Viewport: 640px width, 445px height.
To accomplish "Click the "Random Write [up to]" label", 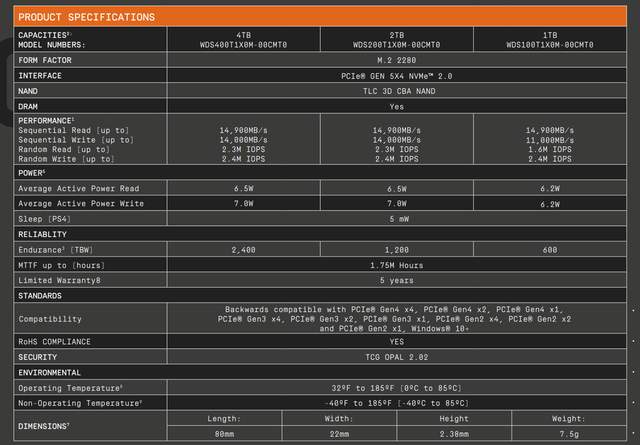I will point(66,159).
